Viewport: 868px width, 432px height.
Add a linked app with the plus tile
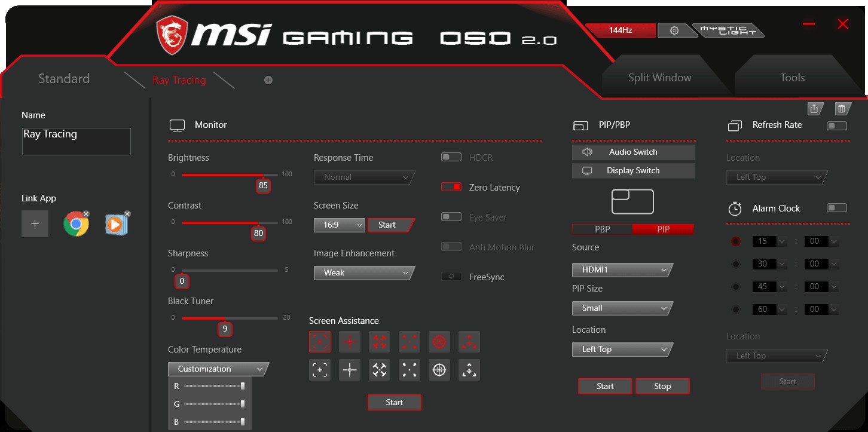(x=35, y=224)
